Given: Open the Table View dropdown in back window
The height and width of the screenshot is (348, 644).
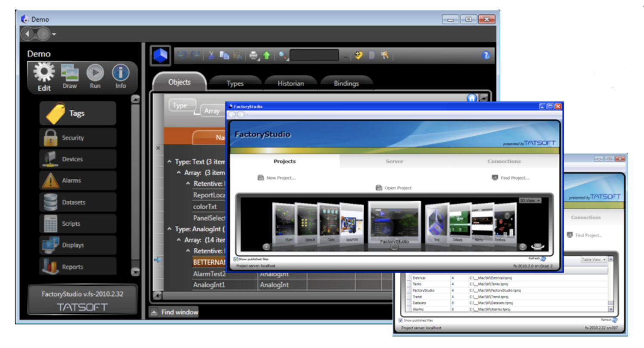Looking at the screenshot, I should point(594,259).
